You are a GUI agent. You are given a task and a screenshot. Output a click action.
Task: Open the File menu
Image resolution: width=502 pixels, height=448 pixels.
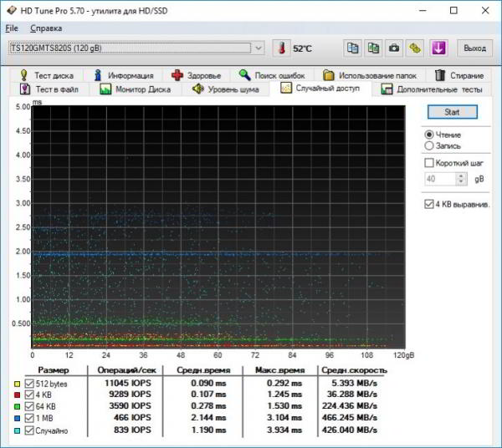[11, 28]
